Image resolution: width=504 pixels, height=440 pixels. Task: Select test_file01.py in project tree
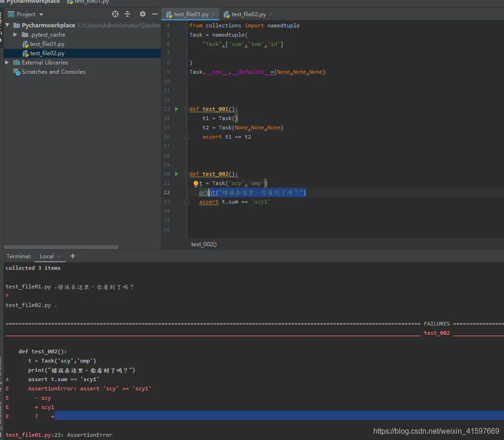[47, 44]
